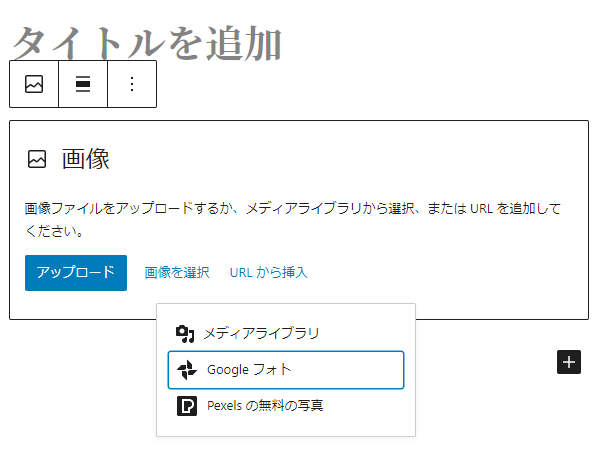This screenshot has width=614, height=460.
Task: Open the 画像を選択 dropdown link
Action: 177,272
